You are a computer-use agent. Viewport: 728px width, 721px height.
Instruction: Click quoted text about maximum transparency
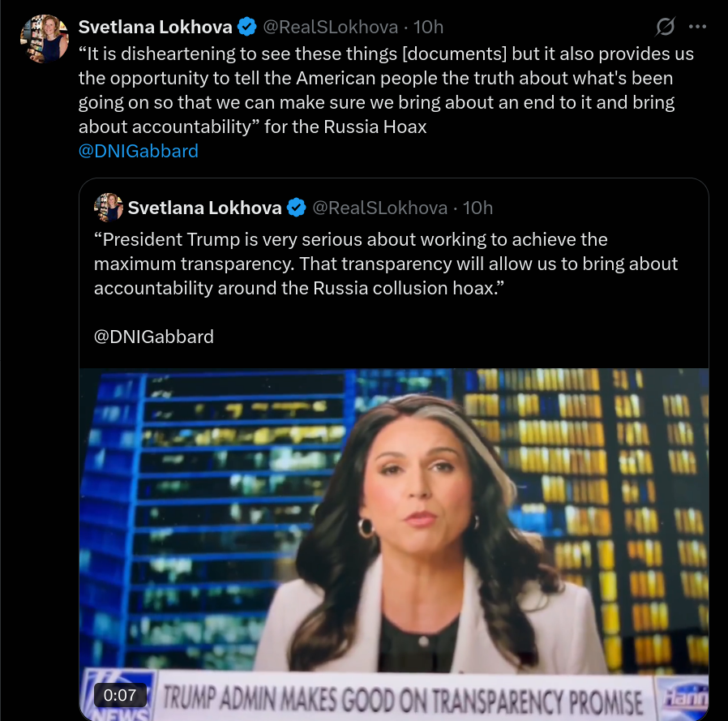pos(386,264)
